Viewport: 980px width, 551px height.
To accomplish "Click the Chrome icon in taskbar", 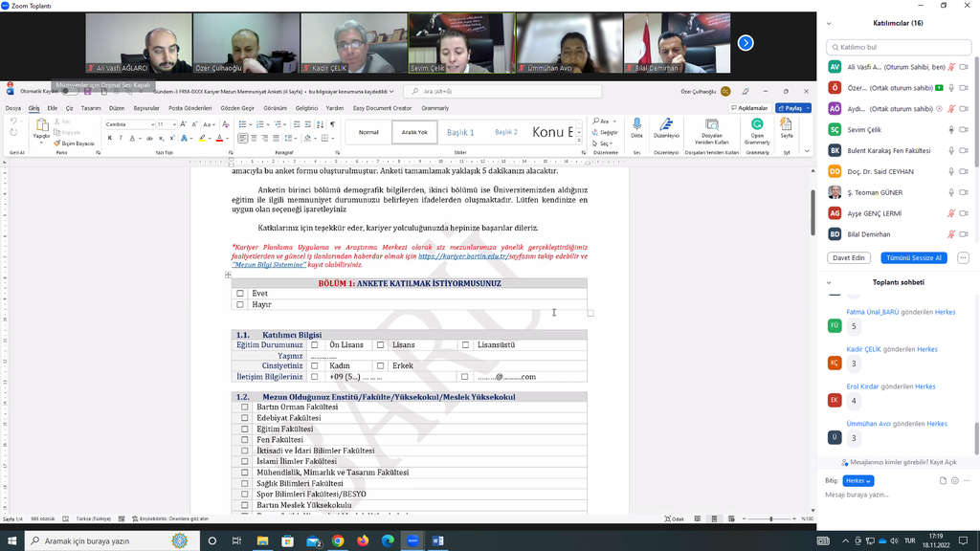I will click(338, 540).
